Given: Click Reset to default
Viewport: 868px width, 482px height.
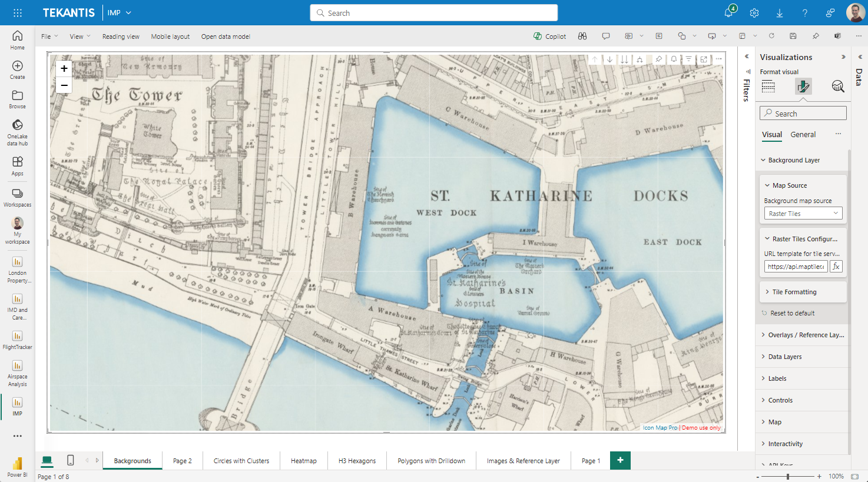Looking at the screenshot, I should point(792,313).
